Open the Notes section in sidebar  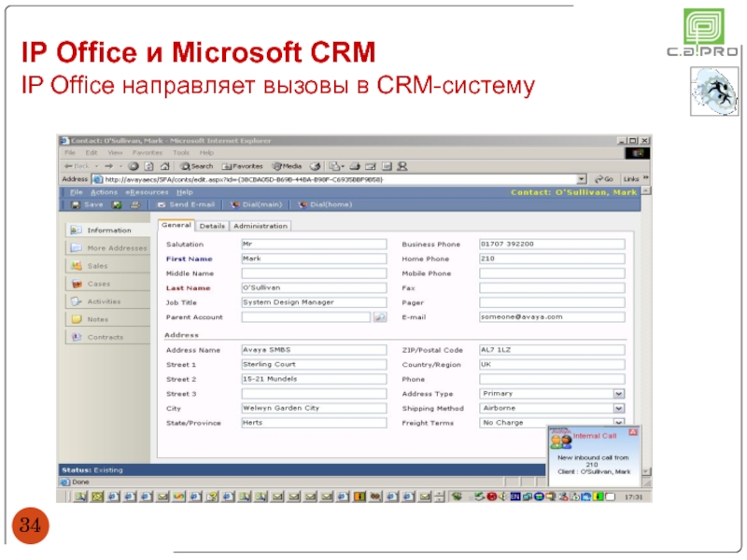(107, 319)
